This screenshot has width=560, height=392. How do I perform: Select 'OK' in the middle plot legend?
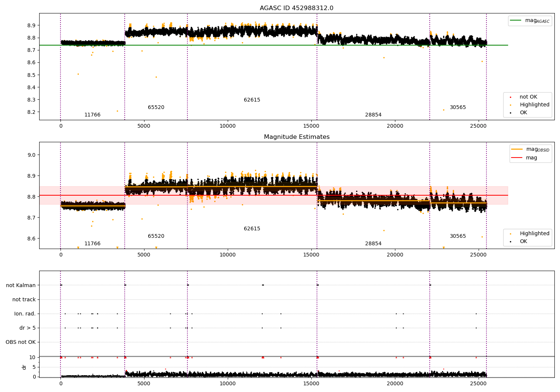click(x=523, y=242)
